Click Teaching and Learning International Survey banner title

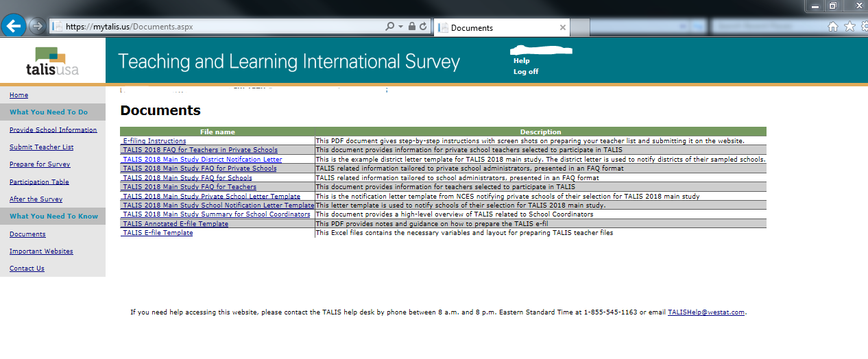pos(289,62)
